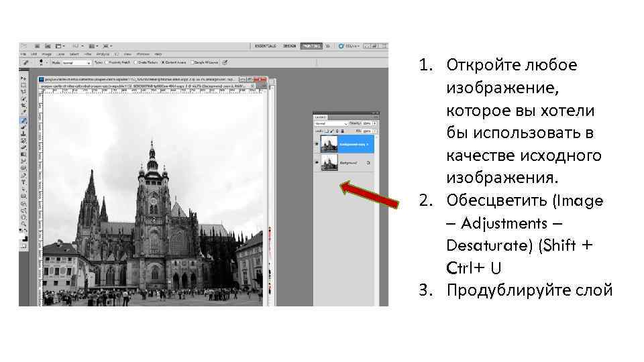
Task: Switch to the Essentials workspace
Action: (266, 46)
